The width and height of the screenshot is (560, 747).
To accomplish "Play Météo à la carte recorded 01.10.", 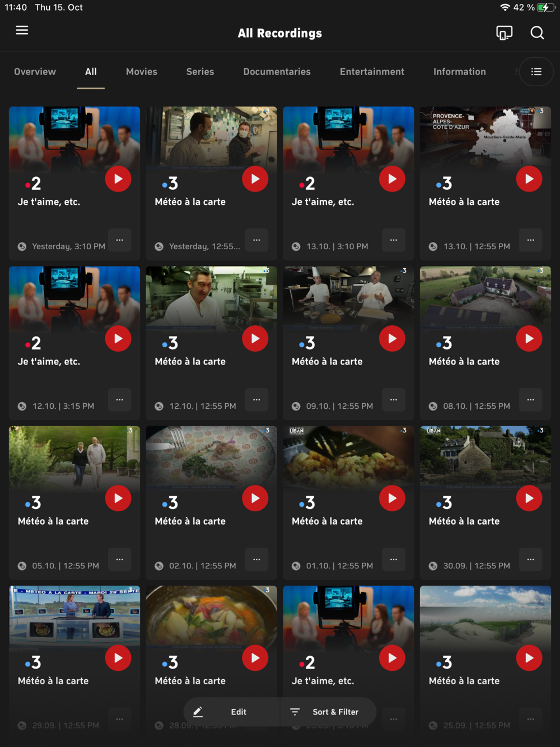I will (392, 498).
